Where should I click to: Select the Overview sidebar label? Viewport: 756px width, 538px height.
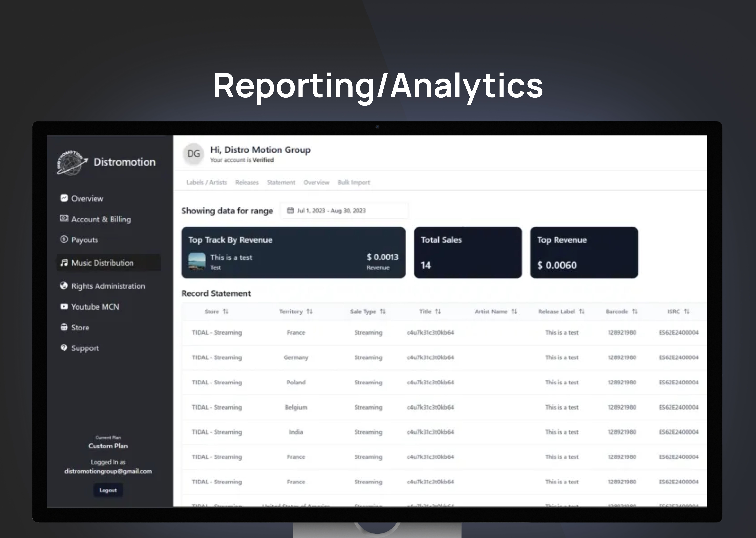click(x=87, y=198)
